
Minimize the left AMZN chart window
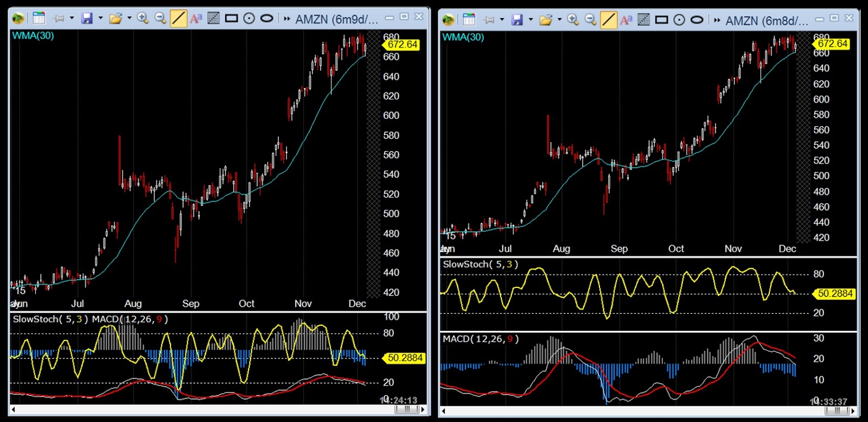390,17
